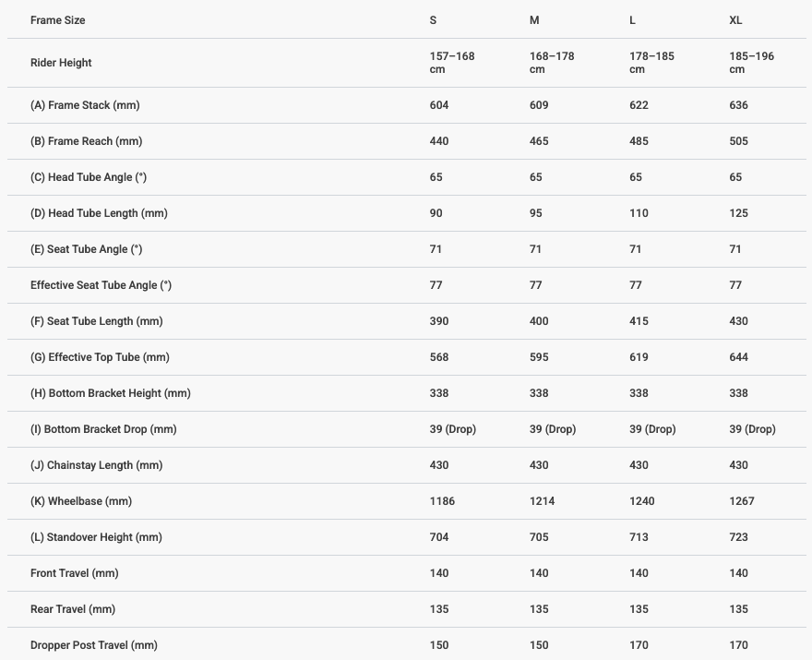Click the Dropper Post Travel row label

[x=94, y=645]
